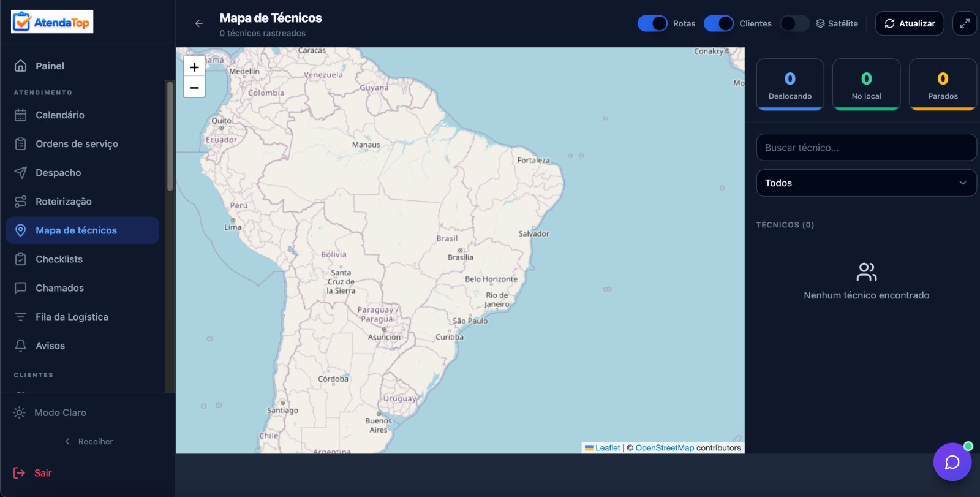
Task: Open Despacho menu item
Action: (x=82, y=172)
